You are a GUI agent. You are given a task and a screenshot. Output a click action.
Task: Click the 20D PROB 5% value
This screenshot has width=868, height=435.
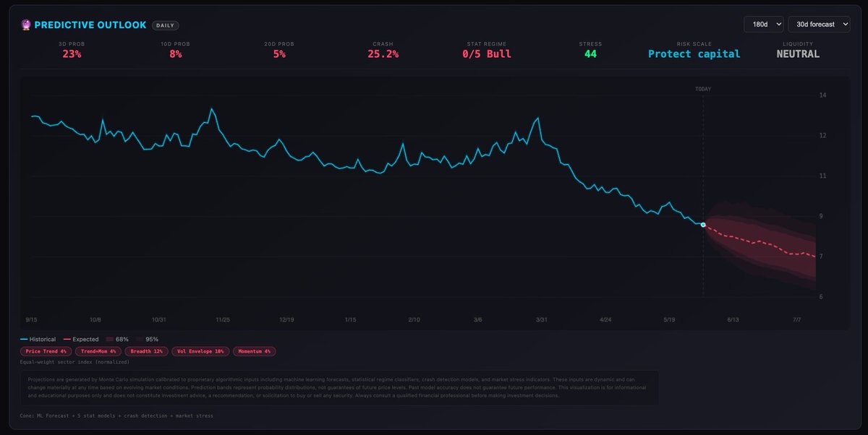point(279,54)
